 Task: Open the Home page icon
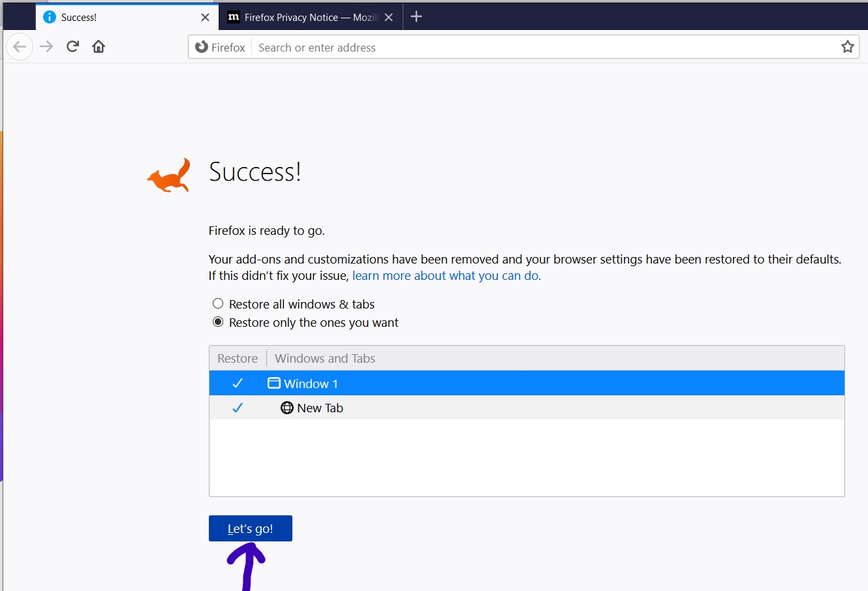coord(99,47)
